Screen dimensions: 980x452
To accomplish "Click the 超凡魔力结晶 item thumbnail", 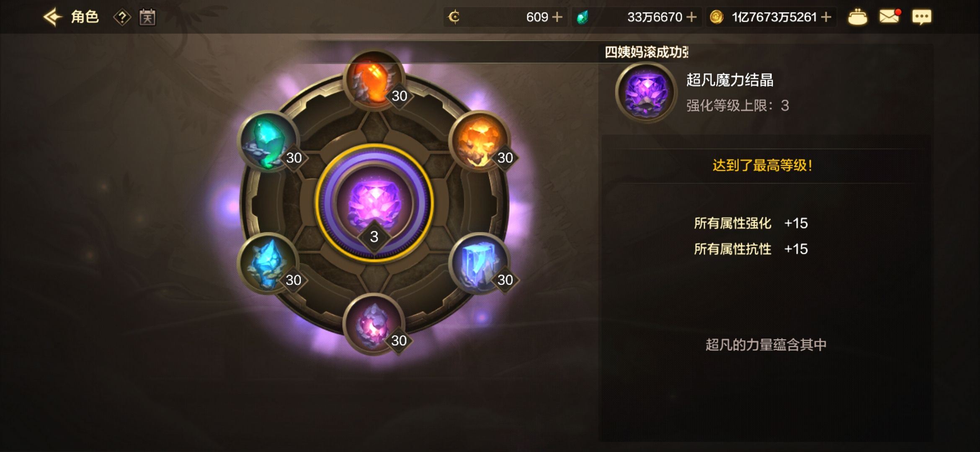I will click(646, 92).
